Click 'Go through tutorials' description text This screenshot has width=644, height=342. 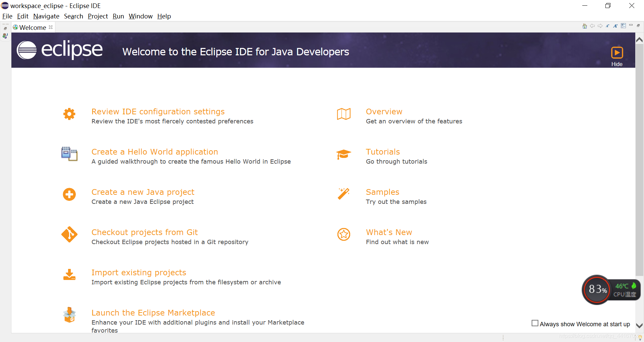[396, 162]
